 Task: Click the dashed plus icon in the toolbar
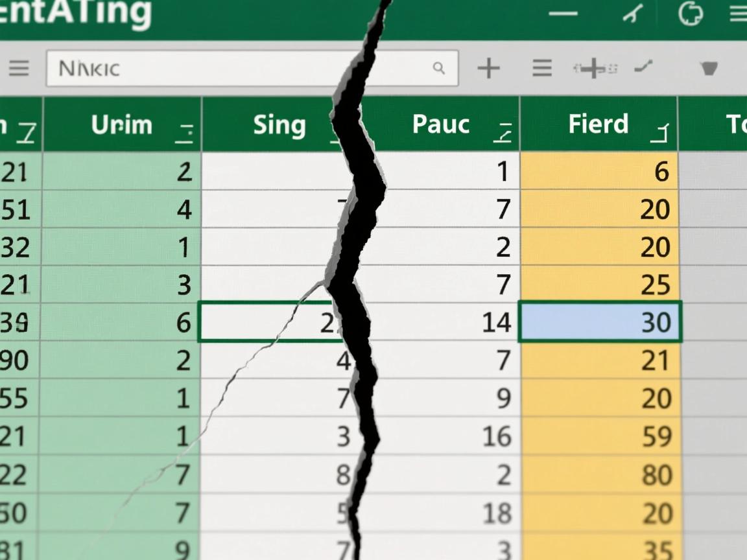point(594,69)
